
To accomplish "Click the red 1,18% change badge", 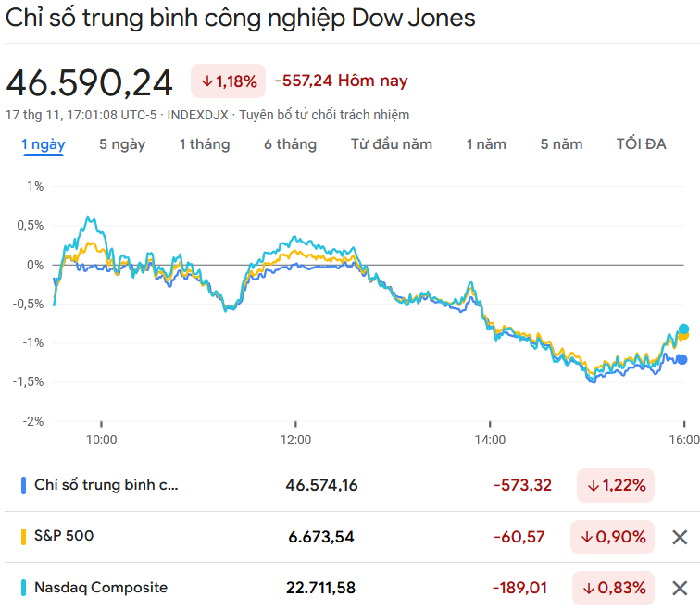I will click(229, 81).
